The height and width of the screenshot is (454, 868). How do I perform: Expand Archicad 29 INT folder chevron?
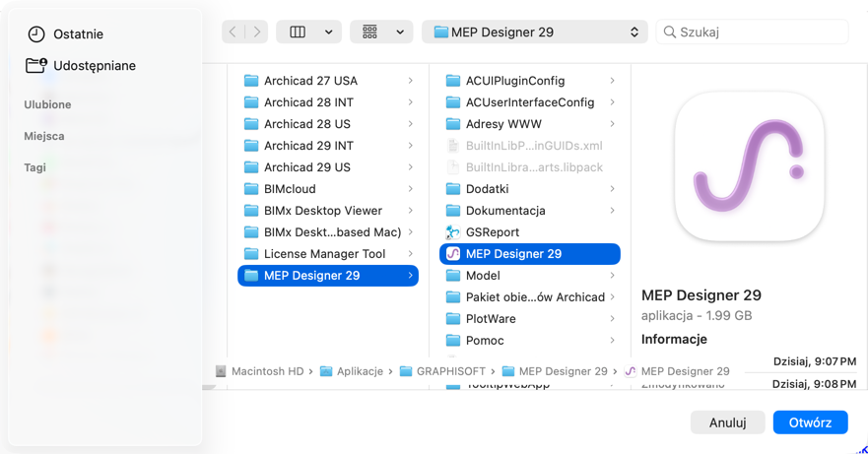tap(410, 146)
